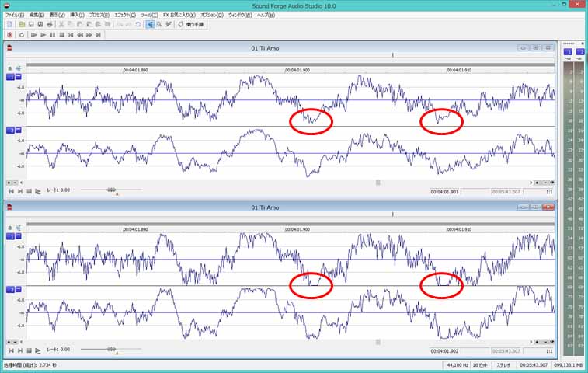The width and height of the screenshot is (588, 373).
Task: Select channel 1 button in lower window
Action: (11, 236)
